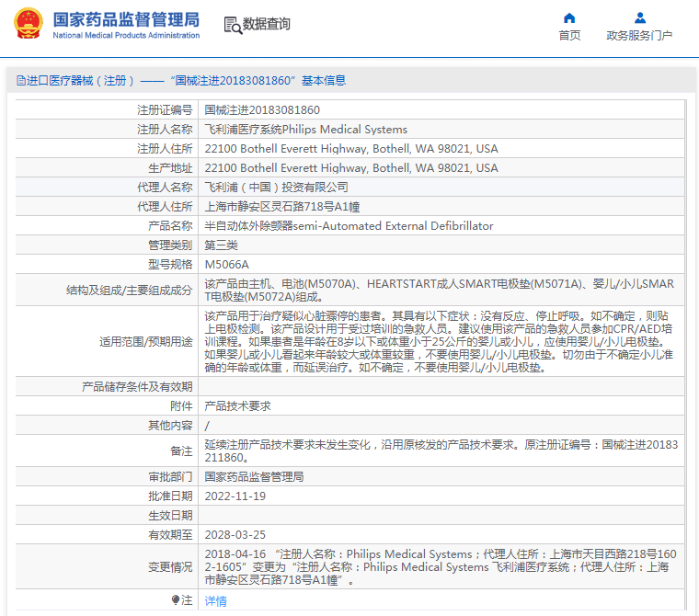Click the 第三类 management category value

(x=221, y=245)
